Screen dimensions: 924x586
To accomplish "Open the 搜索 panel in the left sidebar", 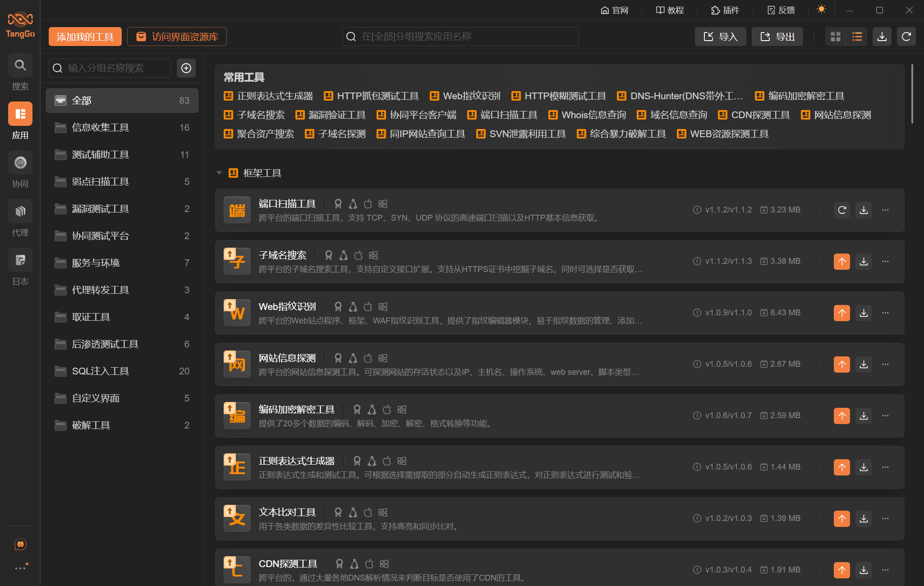I will point(20,72).
